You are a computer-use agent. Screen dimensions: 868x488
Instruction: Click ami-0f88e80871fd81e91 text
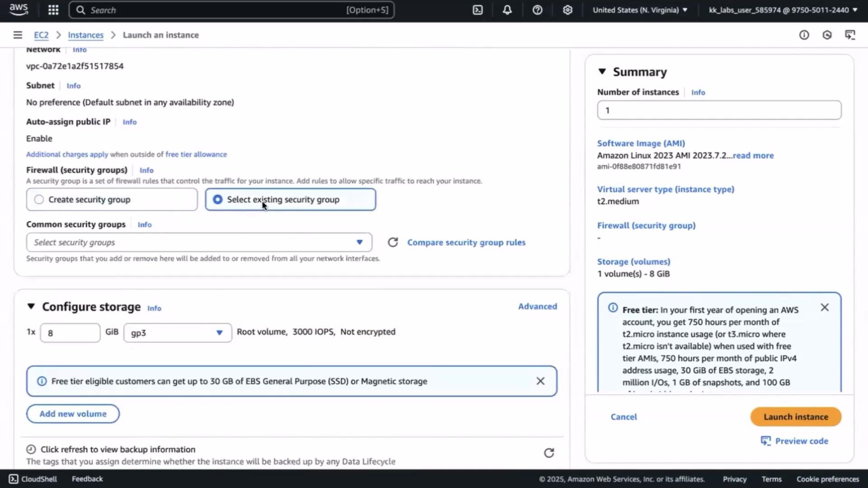639,166
